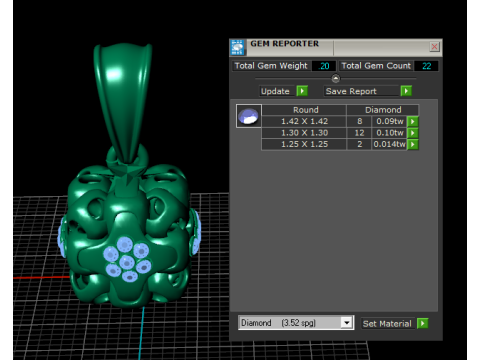Click green arrow for 0.10tw row
480x360 pixels.
pos(413,133)
